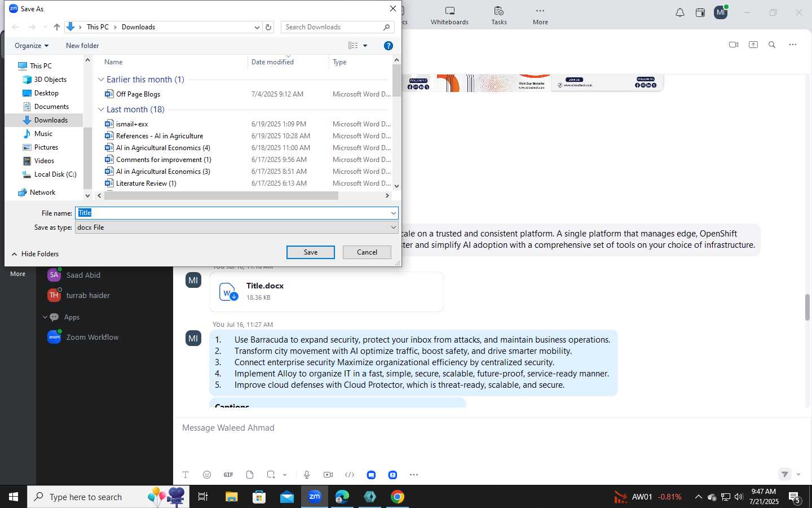The height and width of the screenshot is (508, 812).
Task: Collapse the Last month group
Action: (x=101, y=110)
